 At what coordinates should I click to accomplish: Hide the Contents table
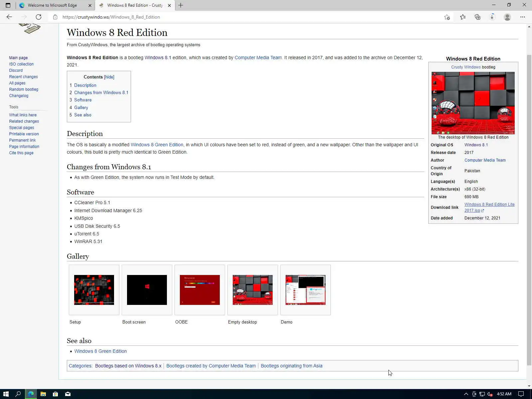tap(109, 77)
